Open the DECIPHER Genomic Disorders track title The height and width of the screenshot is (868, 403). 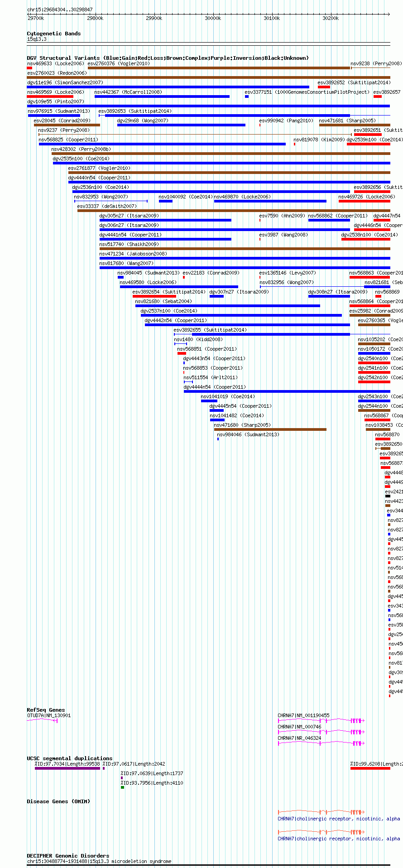click(68, 856)
